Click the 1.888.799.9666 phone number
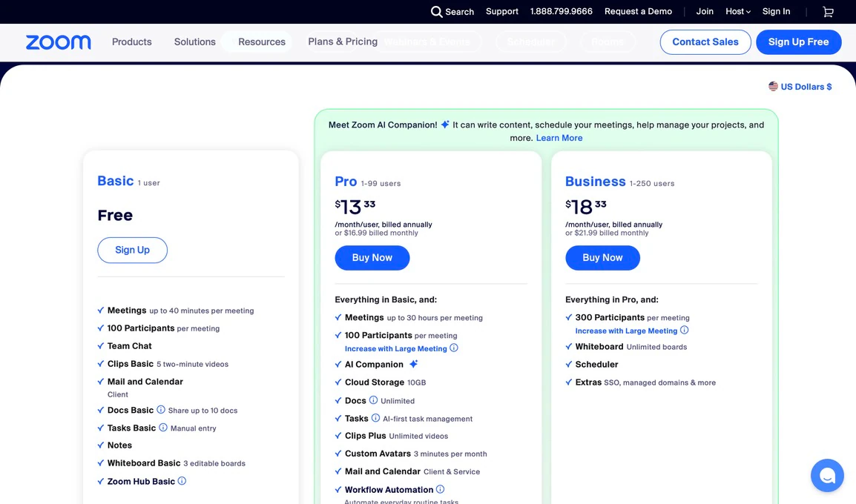 pos(562,11)
